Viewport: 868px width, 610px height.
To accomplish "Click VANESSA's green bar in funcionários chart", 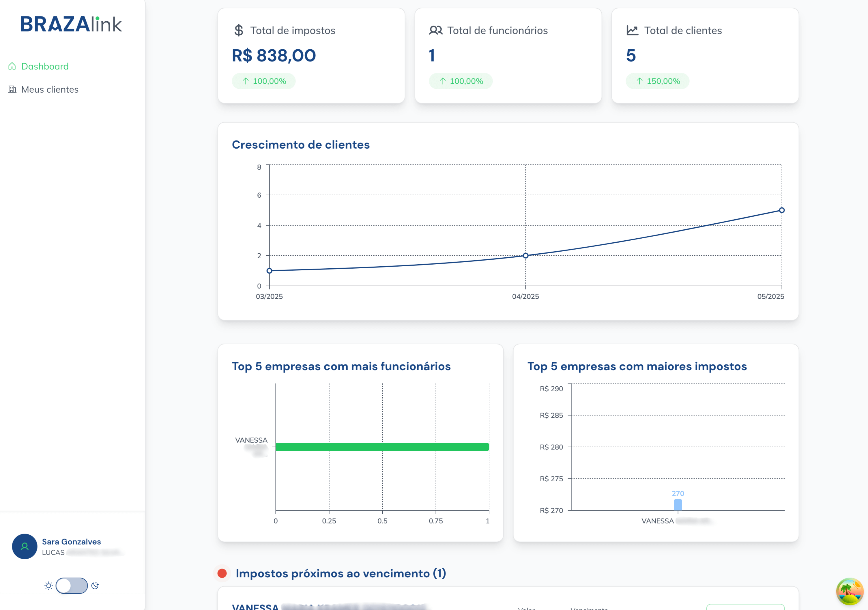I will click(382, 446).
